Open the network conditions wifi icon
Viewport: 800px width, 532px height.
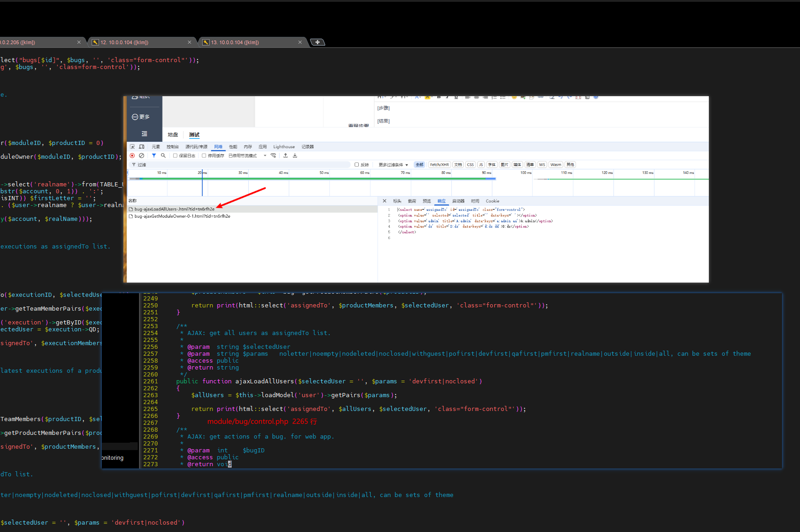[x=274, y=156]
